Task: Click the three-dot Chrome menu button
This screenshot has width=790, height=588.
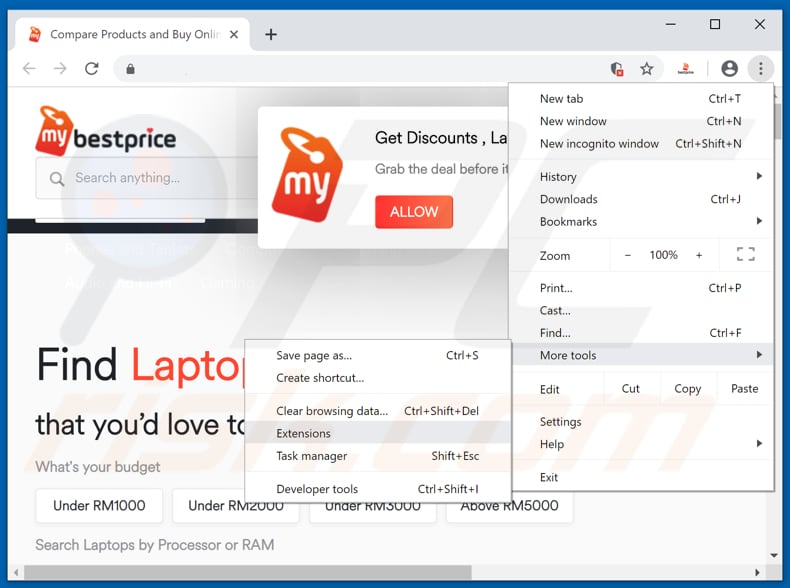Action: pos(760,69)
